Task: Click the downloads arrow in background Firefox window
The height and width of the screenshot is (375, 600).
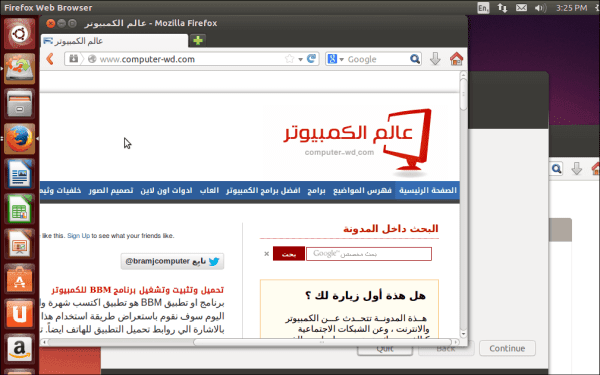Action: (x=577, y=168)
